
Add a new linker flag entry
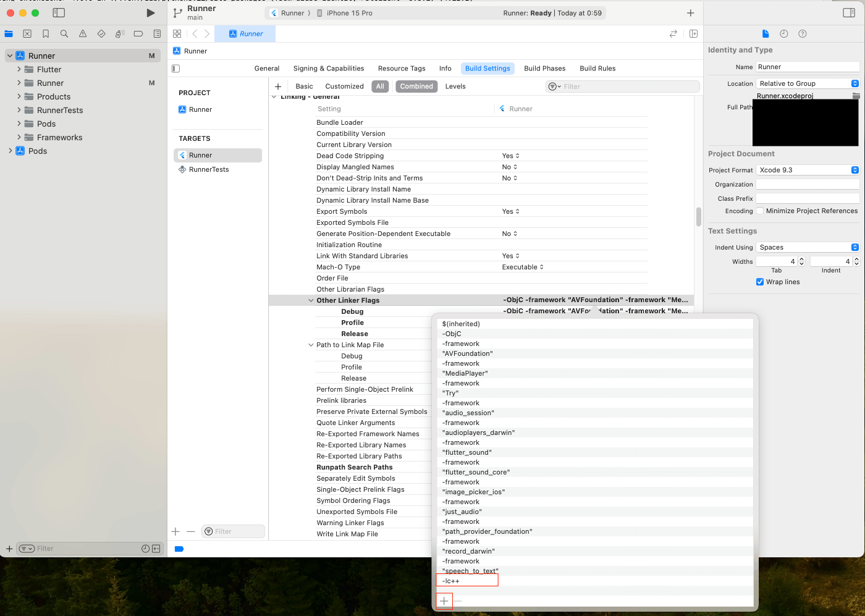444,601
